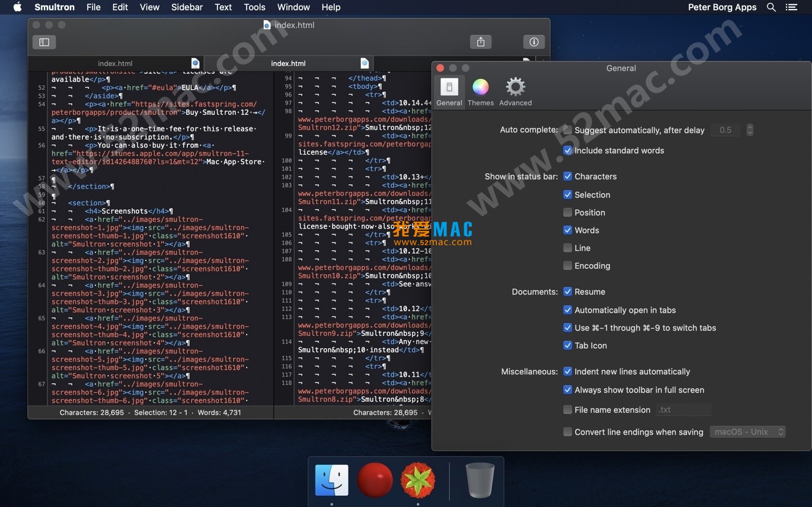Click the index.html title bar document icon

(267, 25)
